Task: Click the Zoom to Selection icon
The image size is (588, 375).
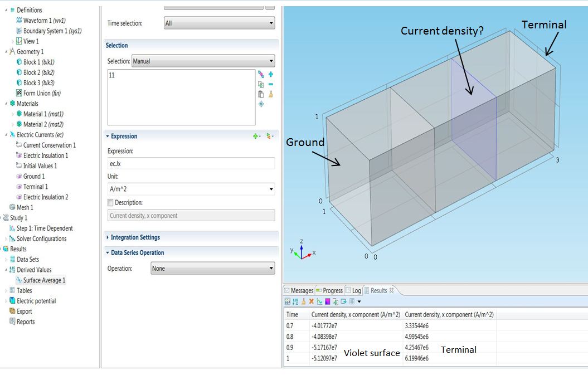Action: pos(261,104)
